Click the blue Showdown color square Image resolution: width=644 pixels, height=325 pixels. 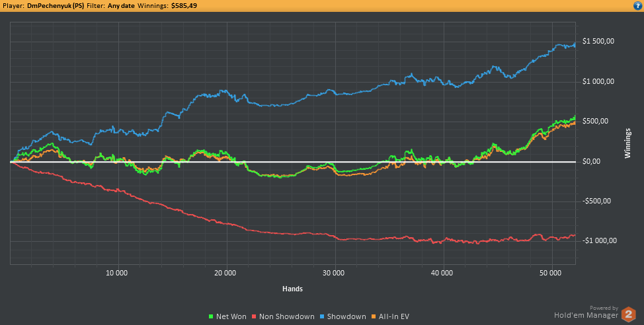tap(322, 317)
